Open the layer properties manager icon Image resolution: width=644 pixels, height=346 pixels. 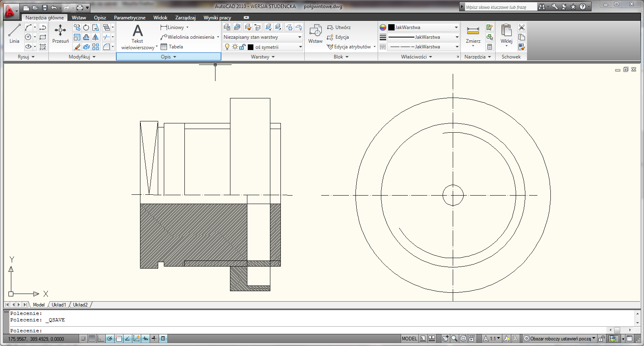[x=227, y=27]
